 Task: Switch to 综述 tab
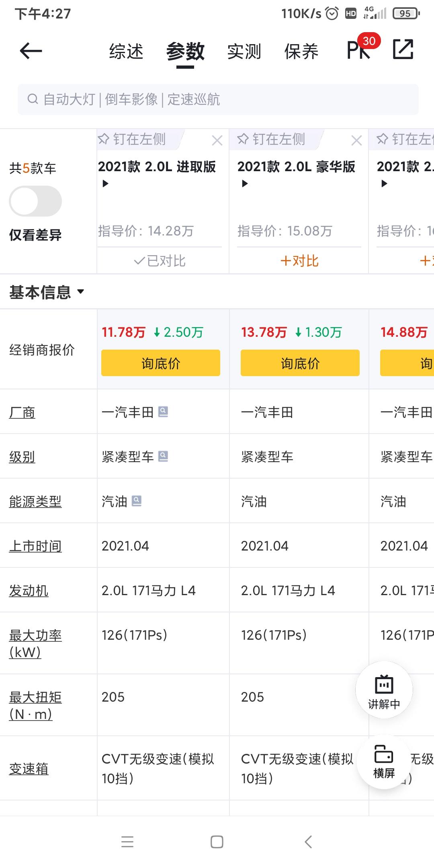(x=126, y=51)
